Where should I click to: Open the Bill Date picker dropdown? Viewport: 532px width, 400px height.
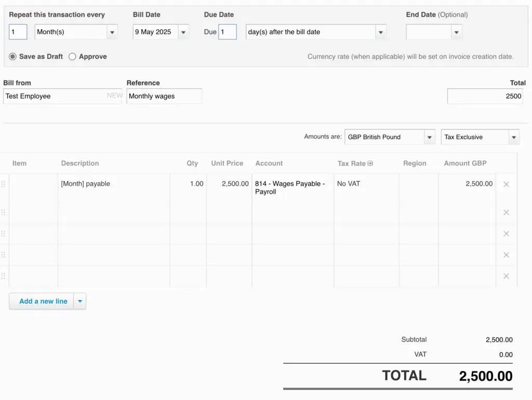click(x=182, y=32)
